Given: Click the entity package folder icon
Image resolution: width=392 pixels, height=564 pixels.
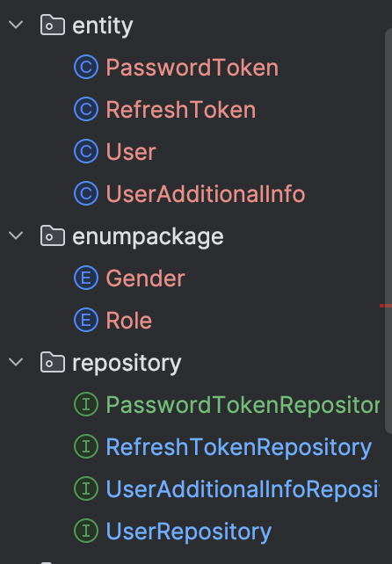Looking at the screenshot, I should coord(53,25).
